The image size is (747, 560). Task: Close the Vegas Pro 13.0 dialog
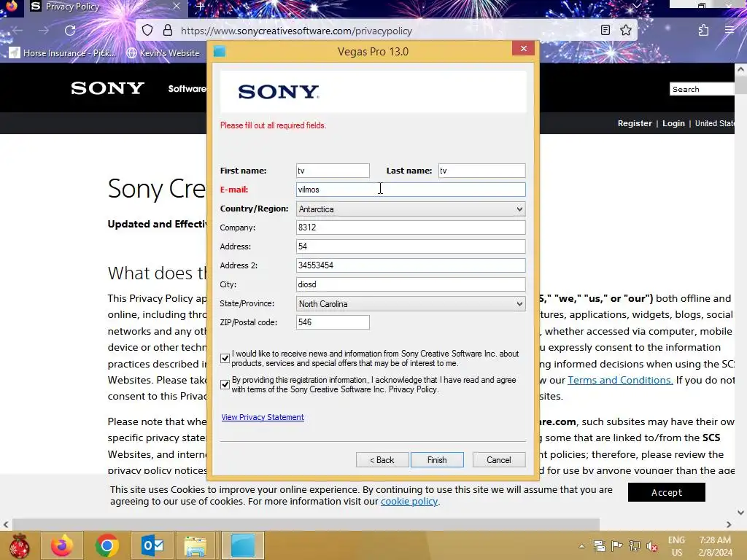(x=523, y=49)
